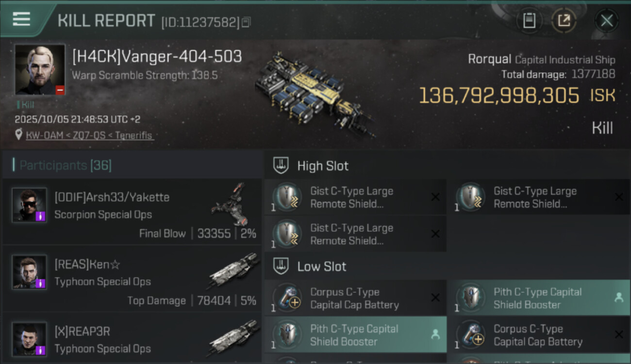This screenshot has height=364, width=631.
Task: Click the share kill report icon
Action: click(564, 20)
